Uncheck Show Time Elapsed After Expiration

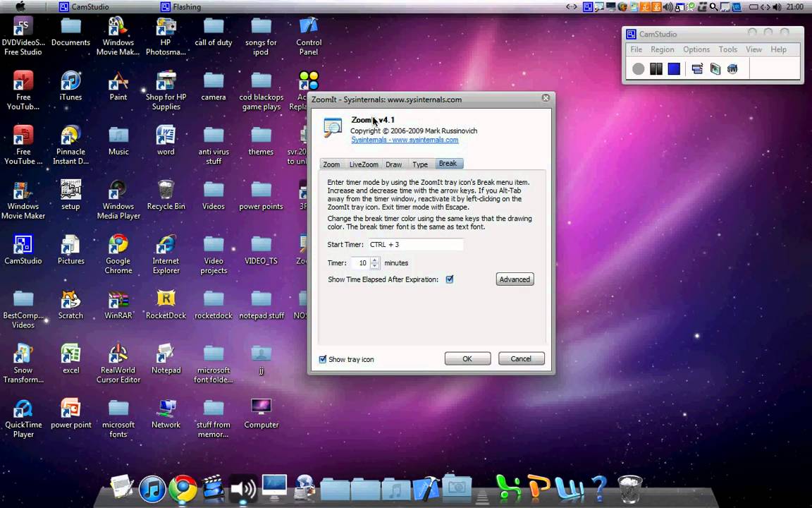point(450,279)
